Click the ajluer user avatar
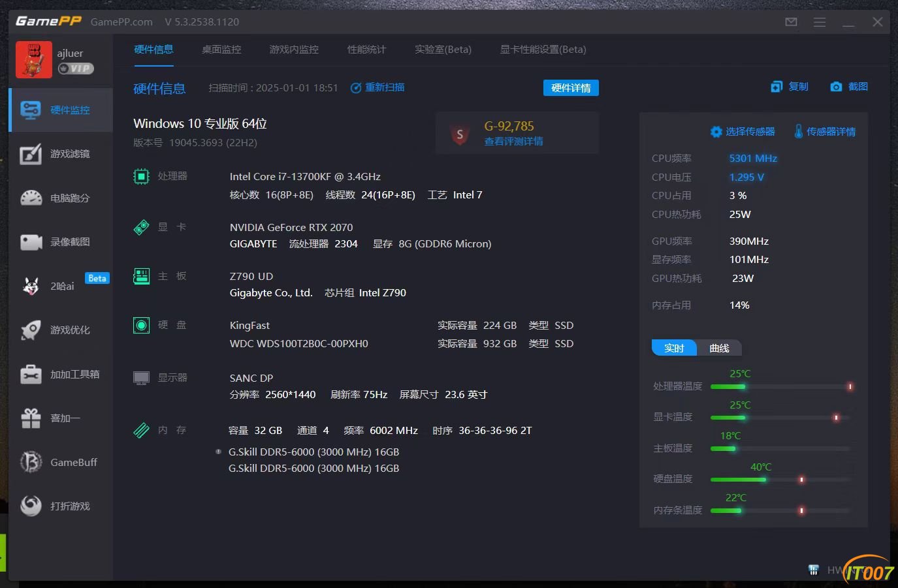 (34, 59)
